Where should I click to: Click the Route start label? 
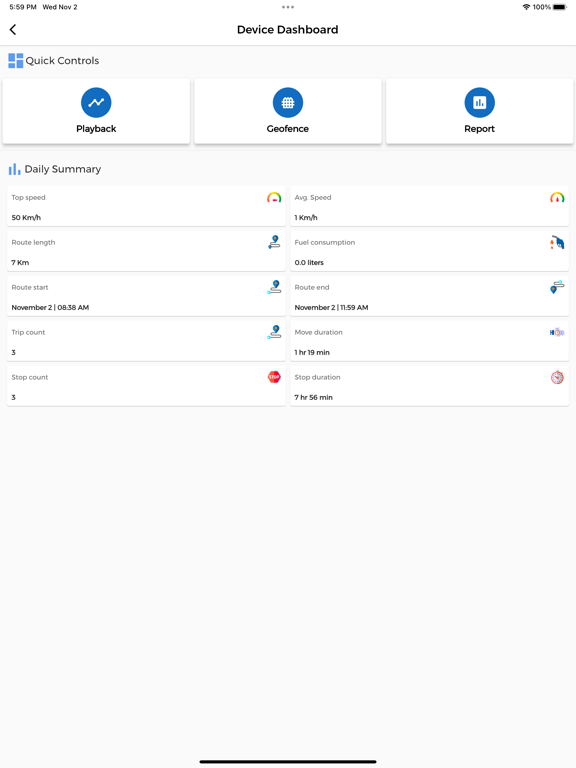(x=29, y=288)
